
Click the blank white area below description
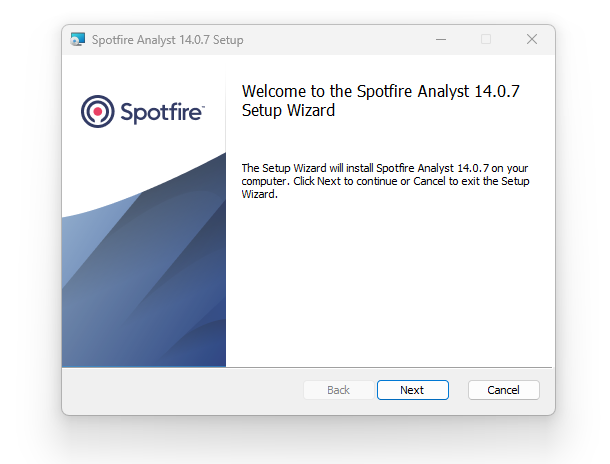tap(389, 284)
